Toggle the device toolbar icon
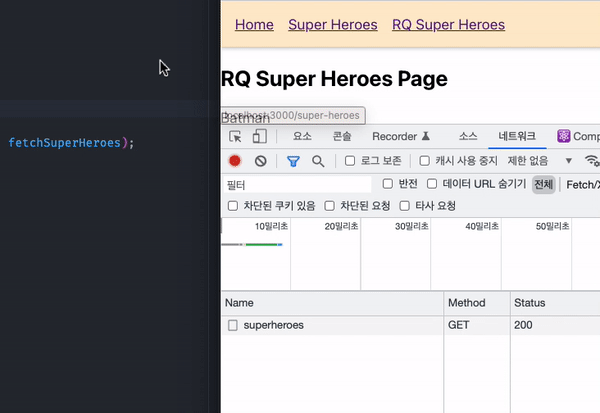Viewport: 600px width, 413px height. pos(260,136)
